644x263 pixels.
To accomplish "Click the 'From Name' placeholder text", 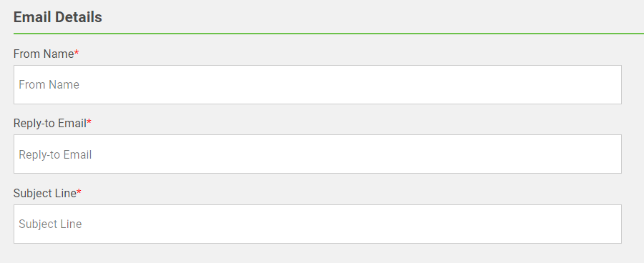I will [x=49, y=84].
